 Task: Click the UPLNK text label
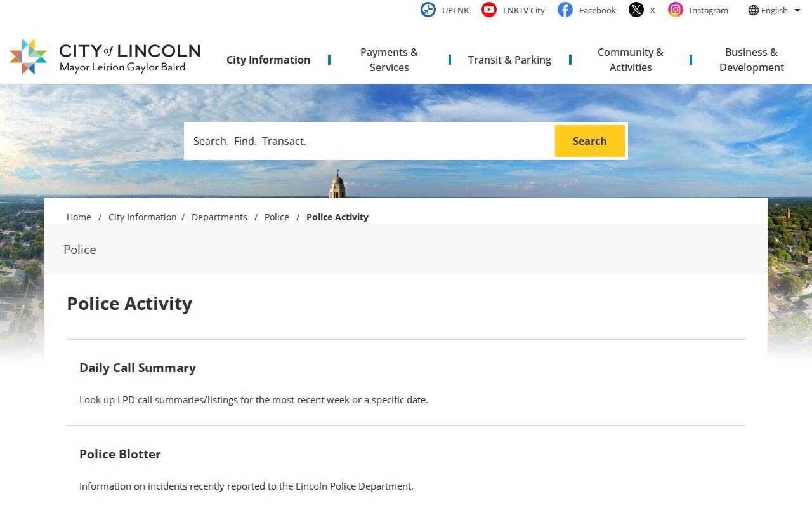coord(455,10)
